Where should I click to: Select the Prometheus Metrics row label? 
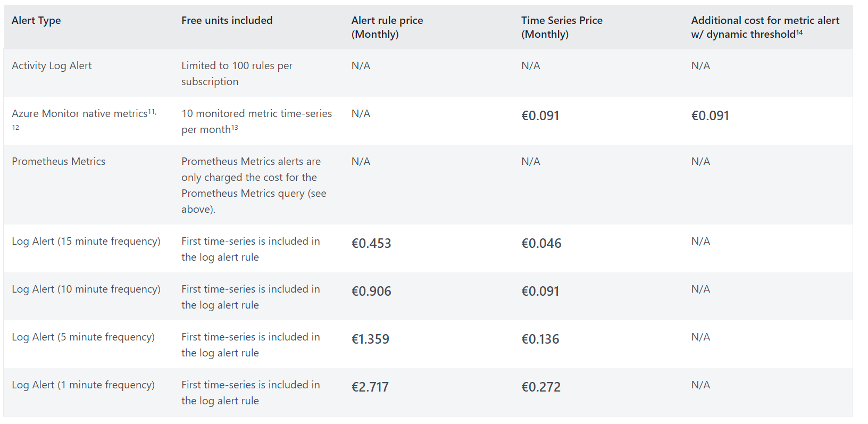click(59, 162)
